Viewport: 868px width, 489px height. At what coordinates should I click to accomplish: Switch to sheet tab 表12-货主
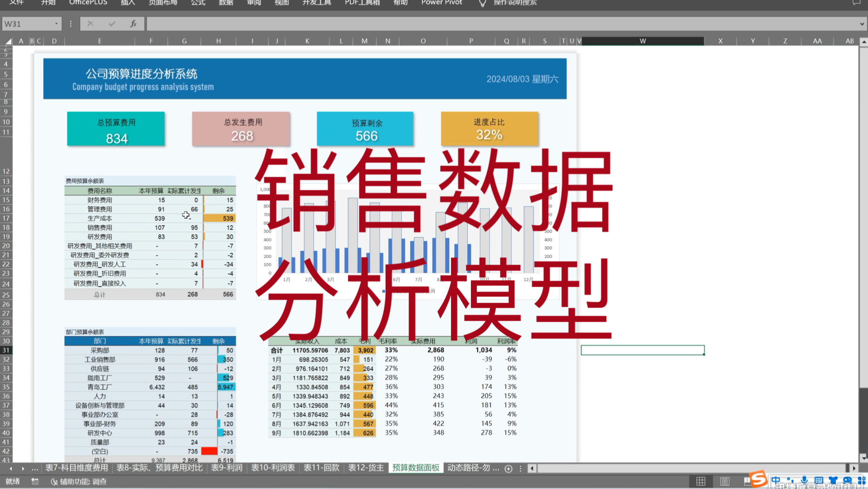[366, 468]
